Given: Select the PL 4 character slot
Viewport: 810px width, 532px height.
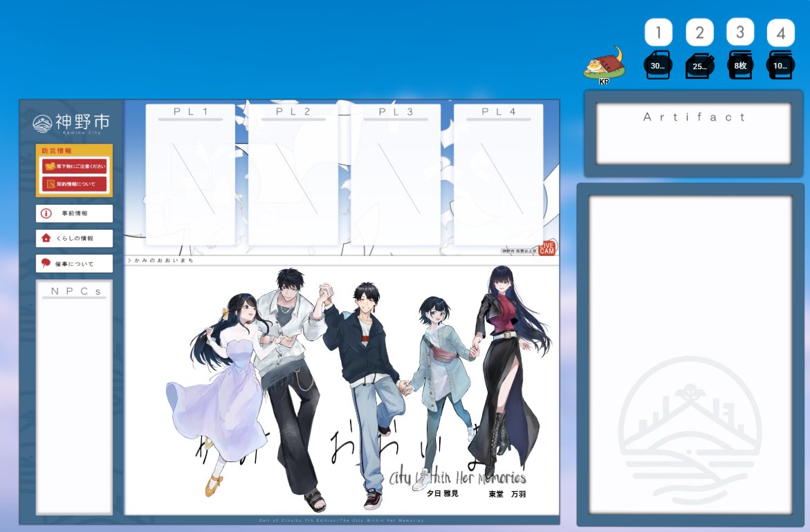Looking at the screenshot, I should point(499,174).
